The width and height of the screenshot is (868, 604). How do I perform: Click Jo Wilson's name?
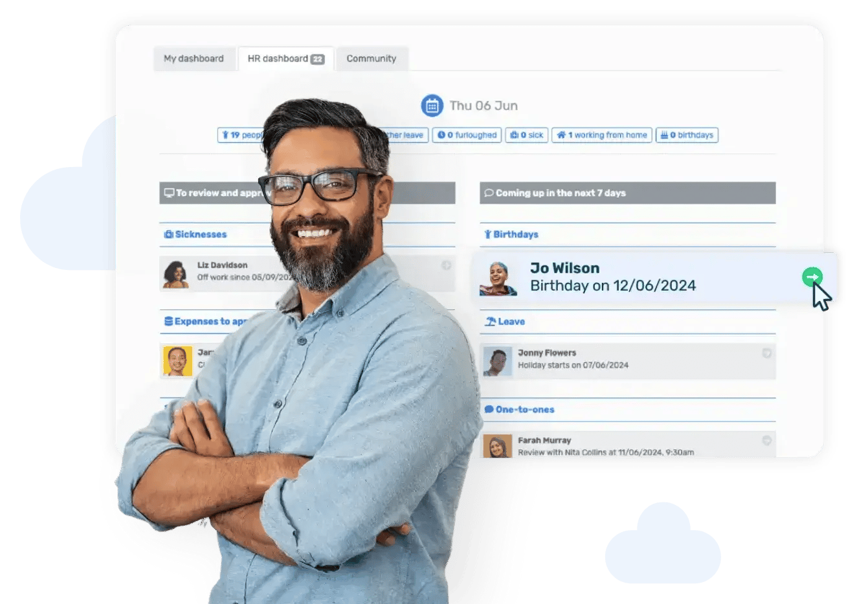(564, 268)
